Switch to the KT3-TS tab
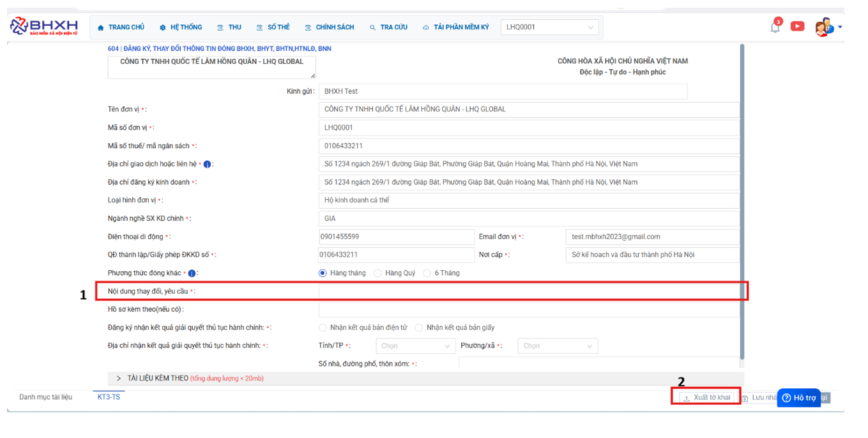The height and width of the screenshot is (438, 868). pos(109,397)
